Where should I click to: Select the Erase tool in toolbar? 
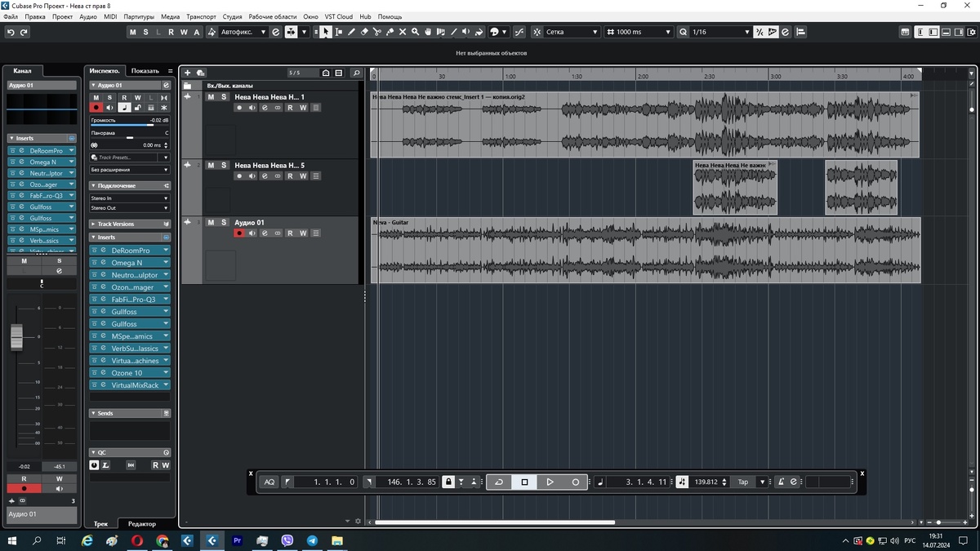click(364, 32)
